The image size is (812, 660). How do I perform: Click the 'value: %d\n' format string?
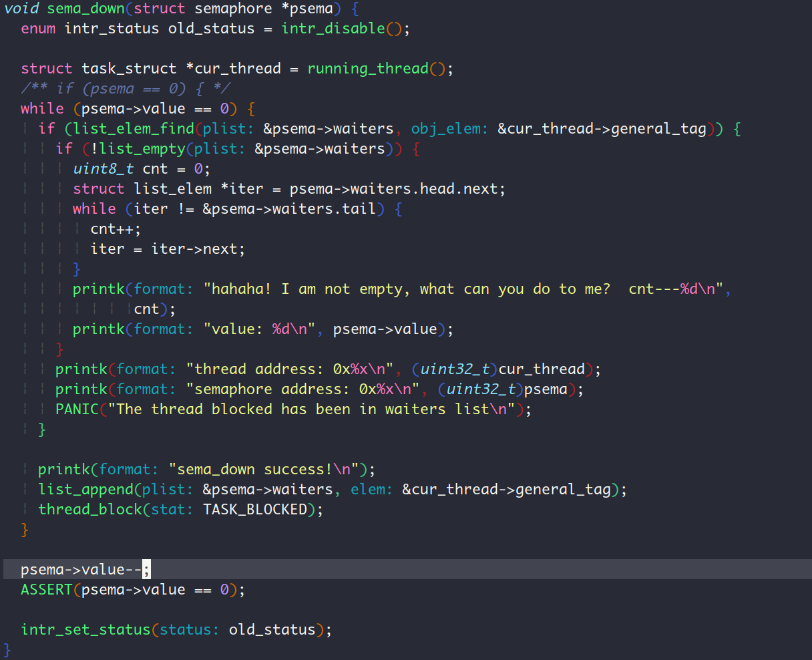(x=260, y=329)
